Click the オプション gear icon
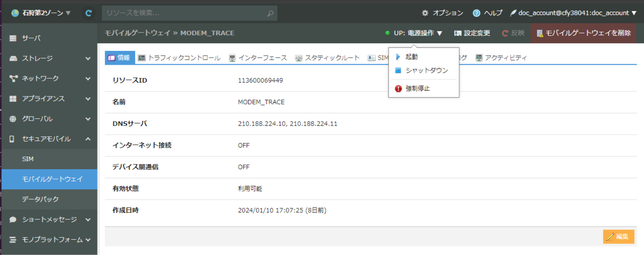This screenshot has height=255, width=644. pos(425,13)
